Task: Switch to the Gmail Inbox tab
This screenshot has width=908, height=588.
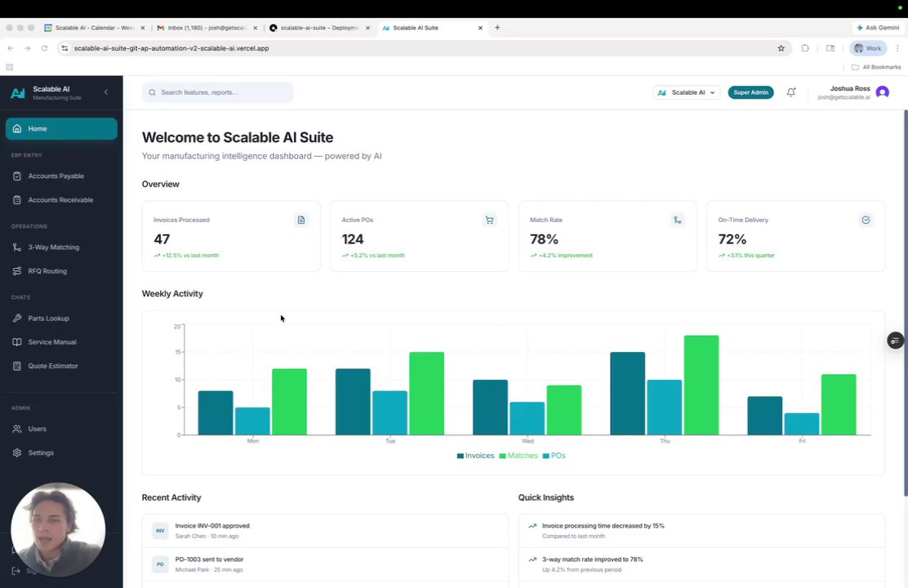Action: point(207,27)
